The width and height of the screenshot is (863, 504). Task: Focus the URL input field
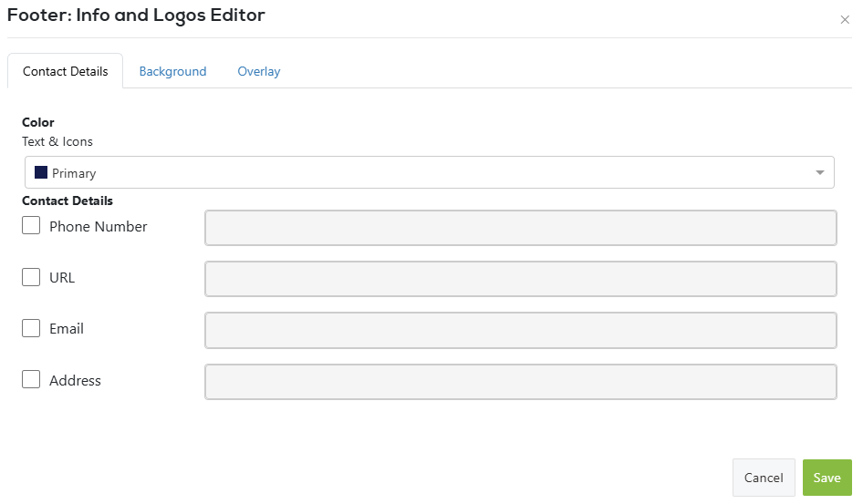coord(520,279)
